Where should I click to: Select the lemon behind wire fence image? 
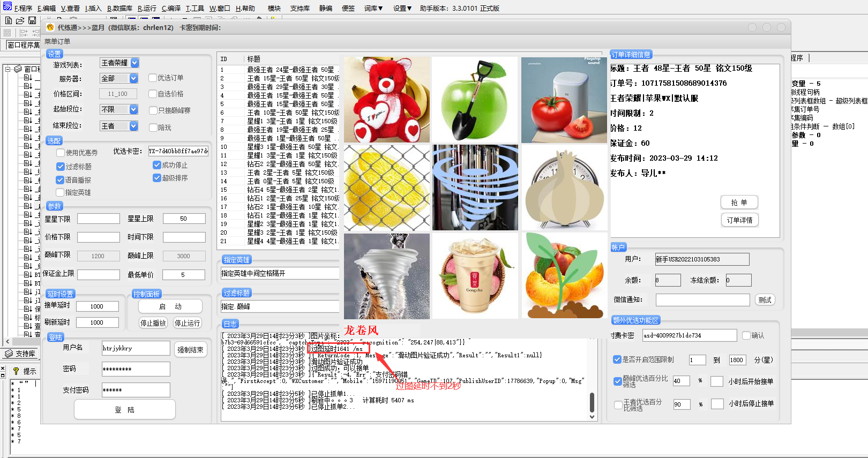click(x=387, y=187)
